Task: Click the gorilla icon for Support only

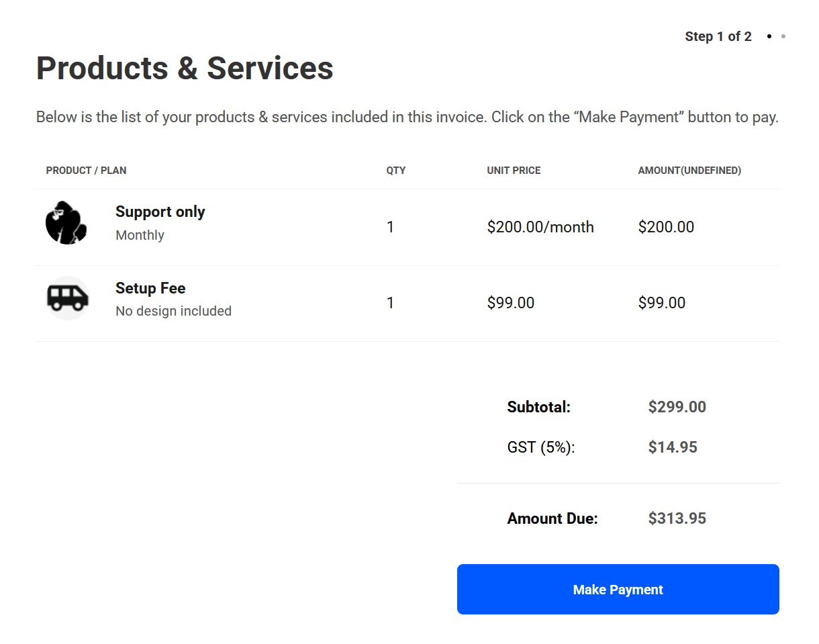Action: pos(66,222)
